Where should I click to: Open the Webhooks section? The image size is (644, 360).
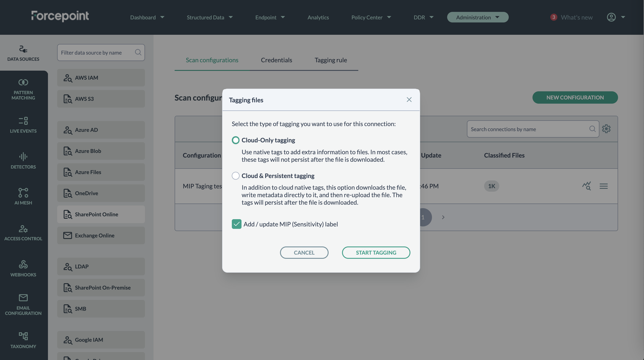[23, 268]
